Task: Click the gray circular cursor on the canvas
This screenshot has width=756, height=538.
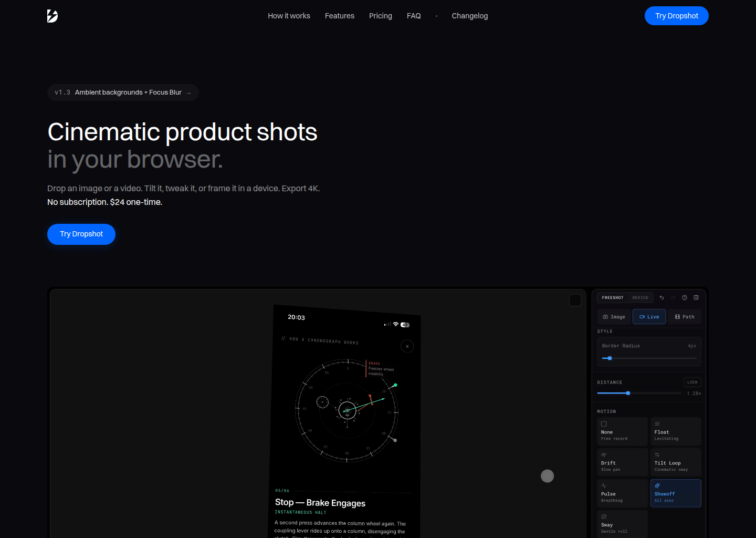Action: point(548,476)
